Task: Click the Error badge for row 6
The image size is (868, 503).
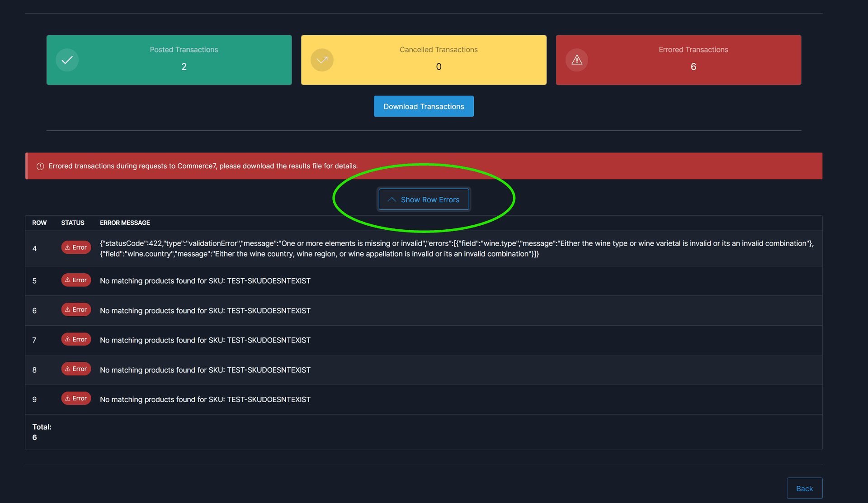Action: coord(76,309)
